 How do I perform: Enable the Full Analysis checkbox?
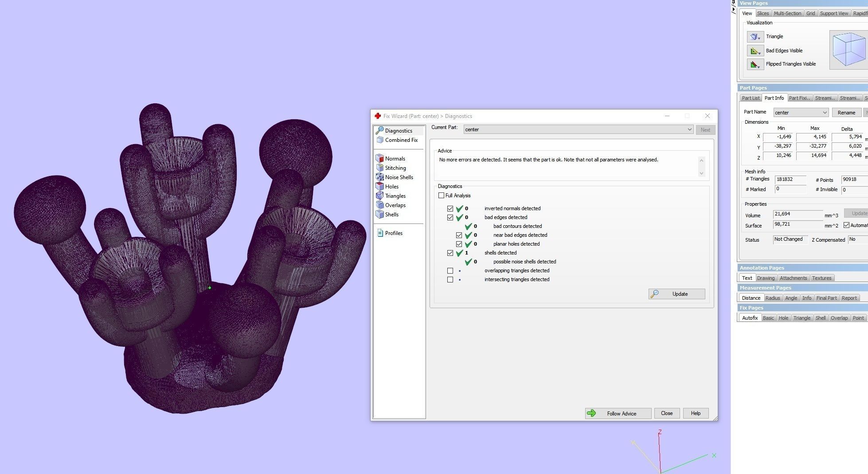(x=441, y=195)
